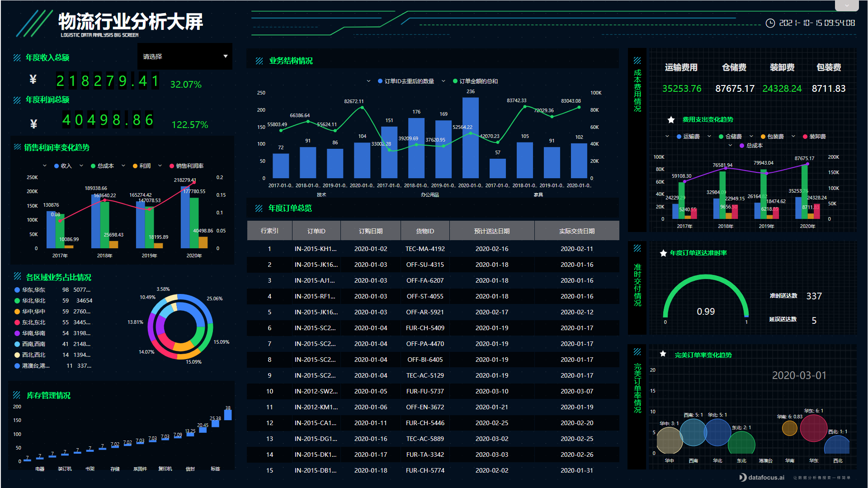Click the clock icon beside the timestamp
The image size is (868, 488).
[770, 23]
